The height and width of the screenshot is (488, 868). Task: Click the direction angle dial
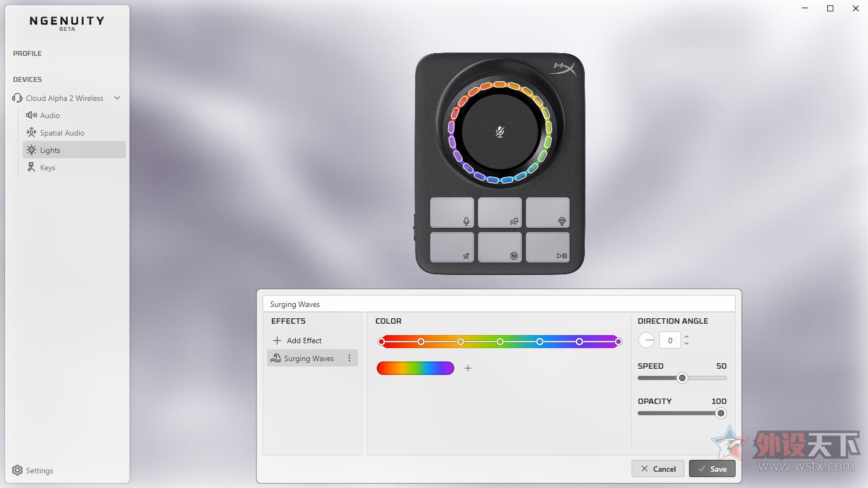pyautogui.click(x=647, y=341)
